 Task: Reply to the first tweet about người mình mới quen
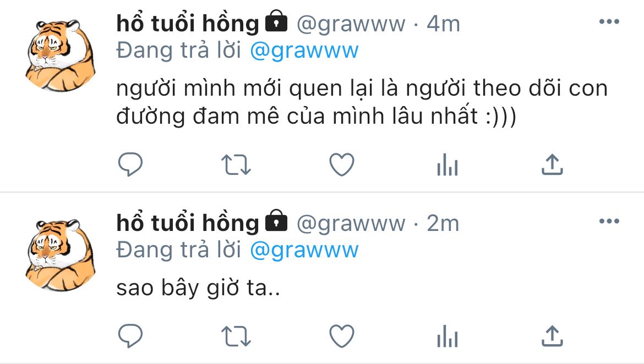click(130, 164)
